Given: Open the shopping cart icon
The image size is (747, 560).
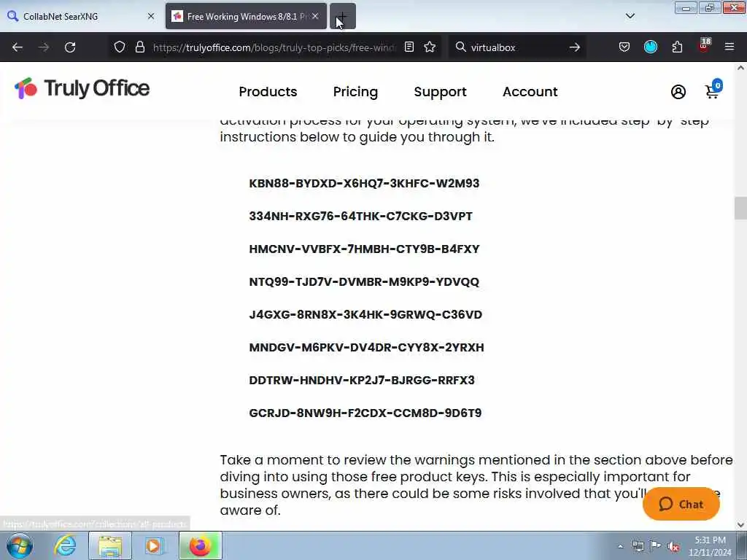Looking at the screenshot, I should click(x=713, y=90).
